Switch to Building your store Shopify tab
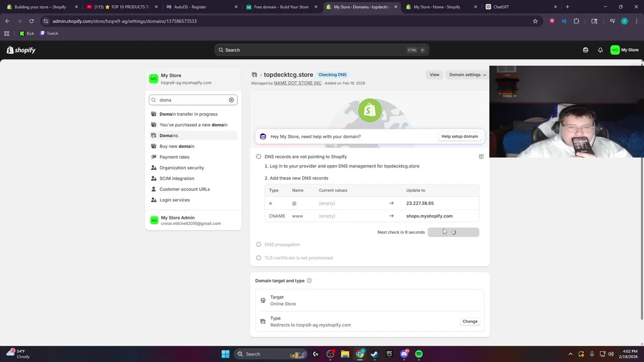This screenshot has width=644, height=362. [40, 7]
